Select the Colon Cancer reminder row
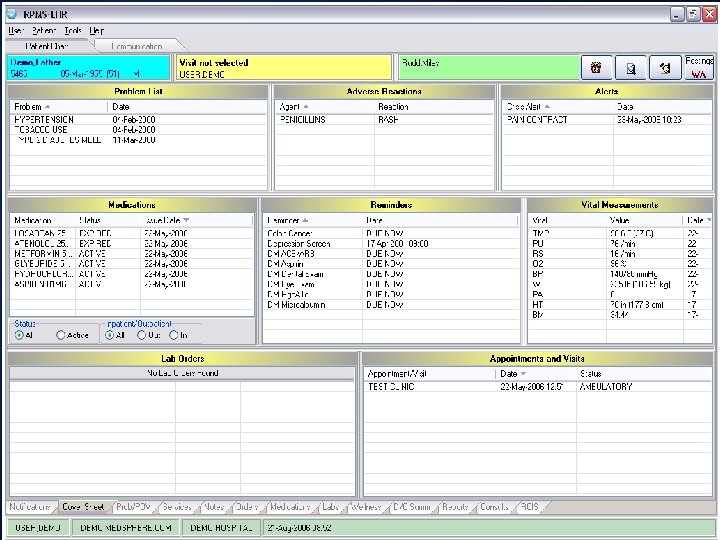Screen dimensions: 720x540 pos(391,233)
